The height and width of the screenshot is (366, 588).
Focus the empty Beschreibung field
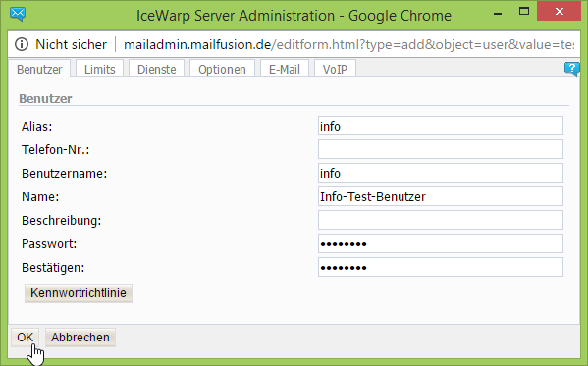coord(441,220)
